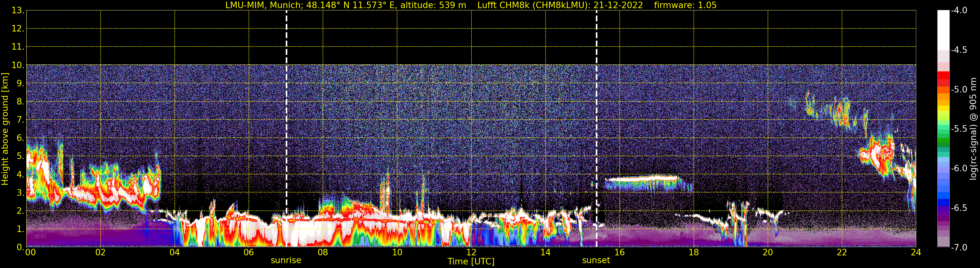Image resolution: width=980 pixels, height=268 pixels.
Task: Pick the white top section of the colorbar
Action: 944,30
